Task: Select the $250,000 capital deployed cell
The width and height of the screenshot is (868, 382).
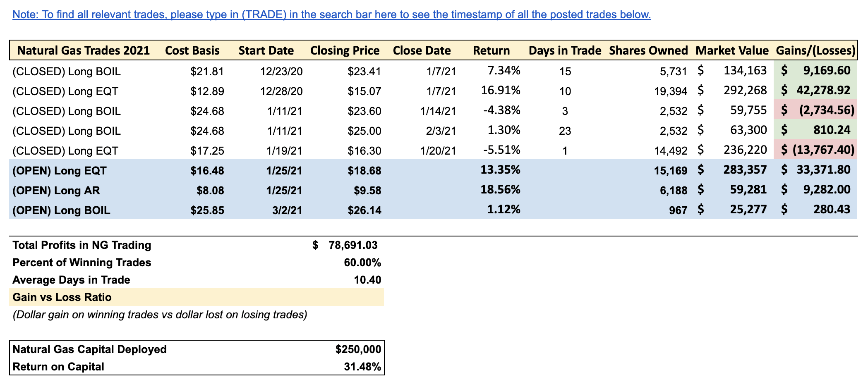Action: (x=358, y=349)
